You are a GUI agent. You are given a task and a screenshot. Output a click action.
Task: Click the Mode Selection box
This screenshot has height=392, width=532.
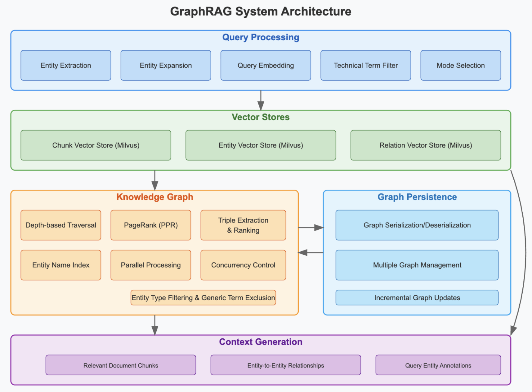[x=461, y=65]
